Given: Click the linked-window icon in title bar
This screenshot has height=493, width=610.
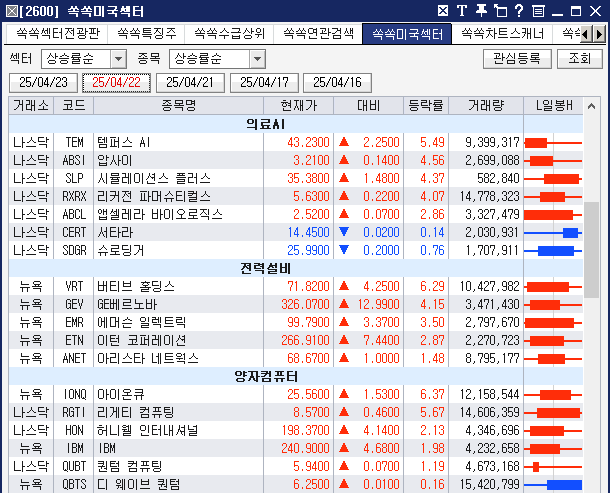Looking at the screenshot, I should (x=500, y=11).
